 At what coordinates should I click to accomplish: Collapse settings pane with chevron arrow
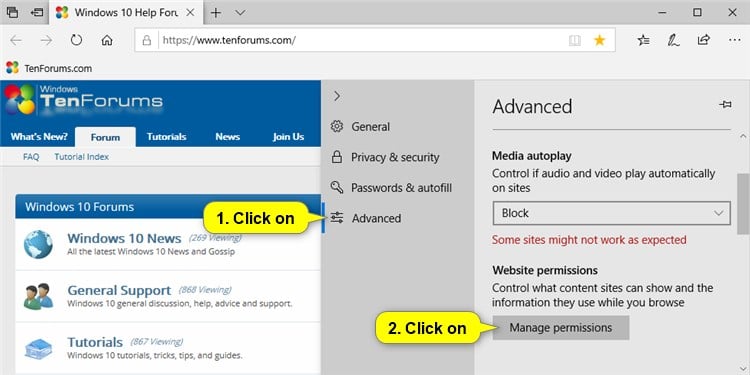337,96
